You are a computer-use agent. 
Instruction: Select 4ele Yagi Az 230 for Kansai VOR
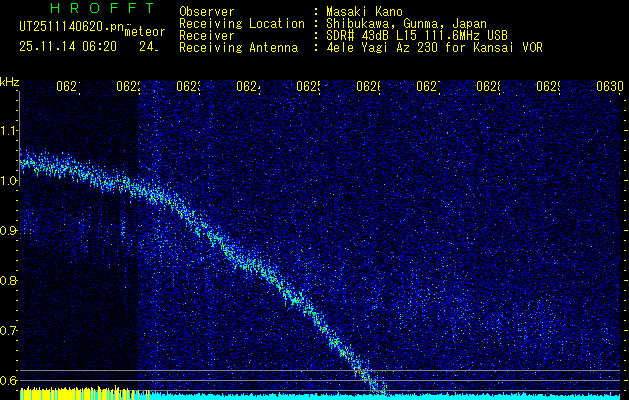click(434, 48)
